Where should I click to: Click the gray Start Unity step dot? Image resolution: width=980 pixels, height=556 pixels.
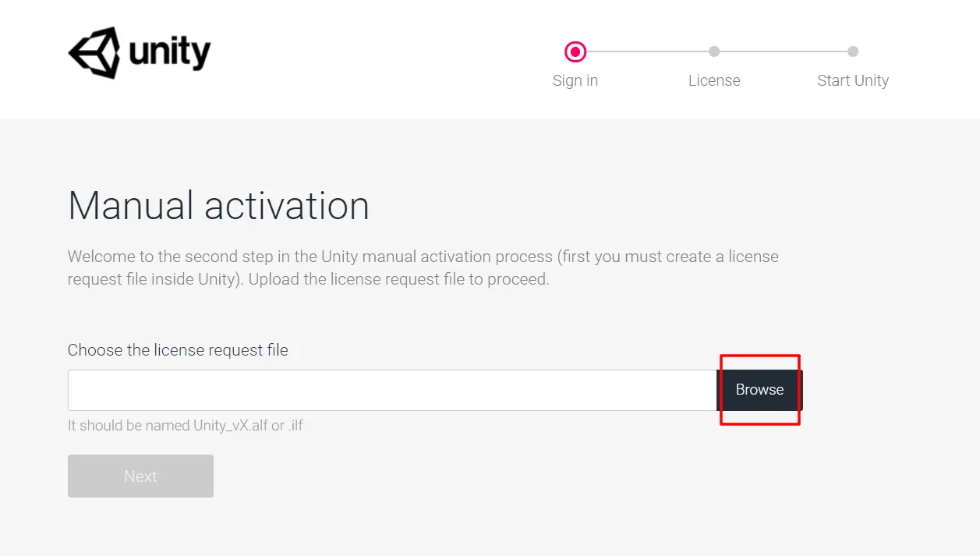click(x=853, y=51)
